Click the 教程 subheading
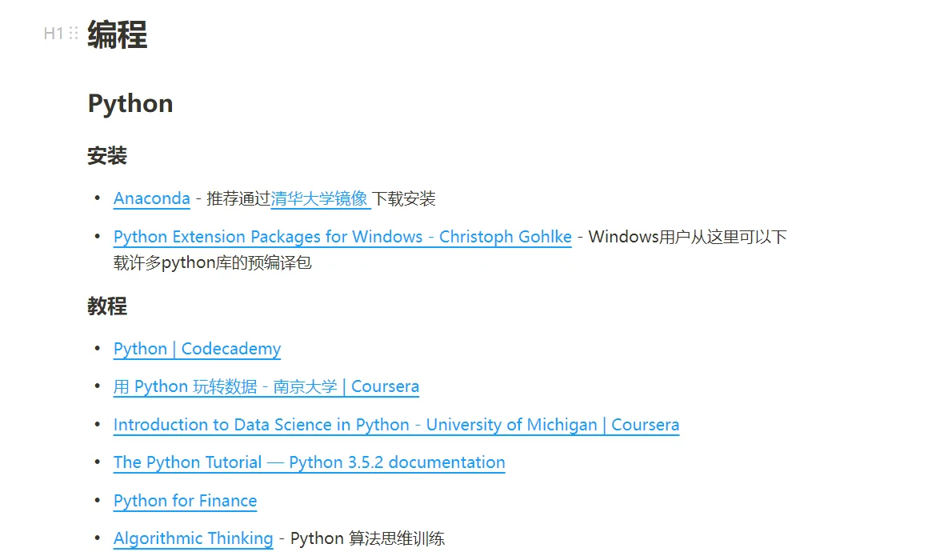Viewport: 928px width, 560px height. click(107, 306)
